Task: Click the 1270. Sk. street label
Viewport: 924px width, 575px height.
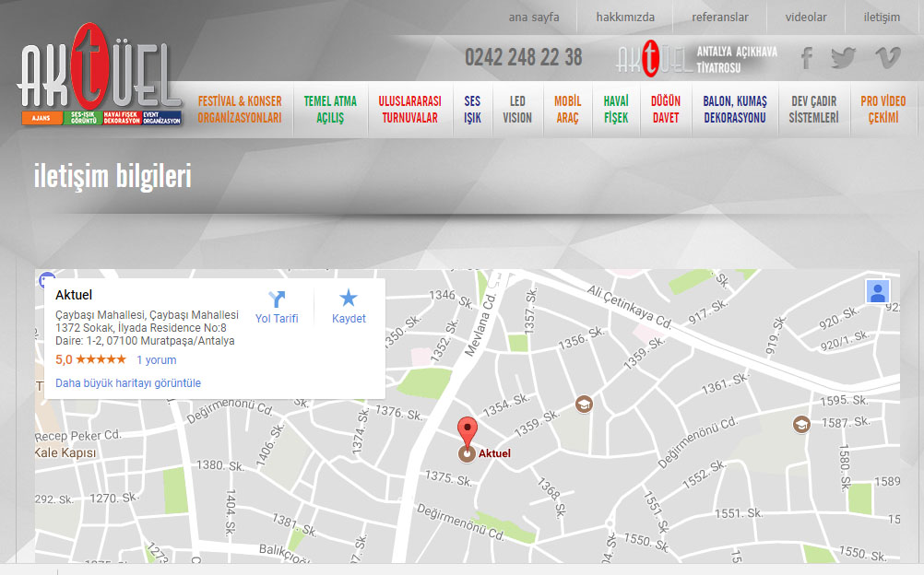Action: coord(113,498)
